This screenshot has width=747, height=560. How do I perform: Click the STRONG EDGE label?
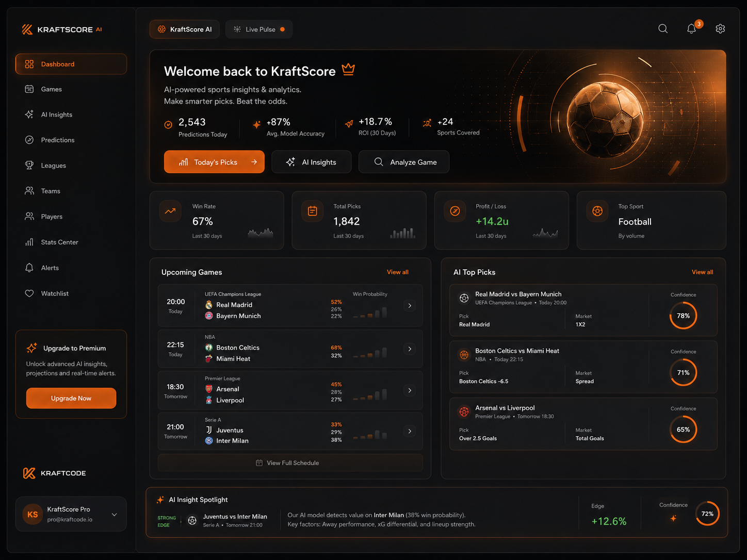[167, 521]
